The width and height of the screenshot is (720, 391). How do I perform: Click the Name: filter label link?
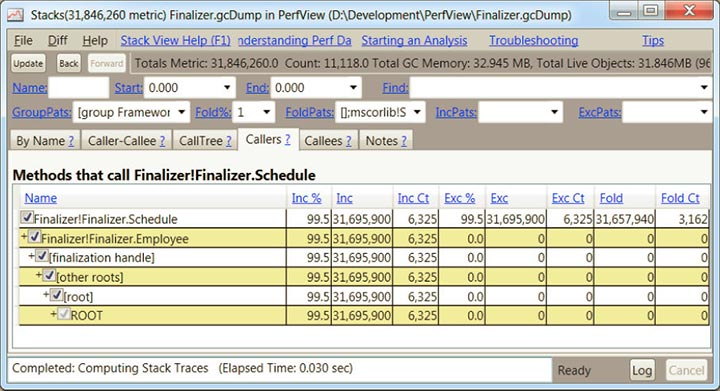[x=29, y=88]
